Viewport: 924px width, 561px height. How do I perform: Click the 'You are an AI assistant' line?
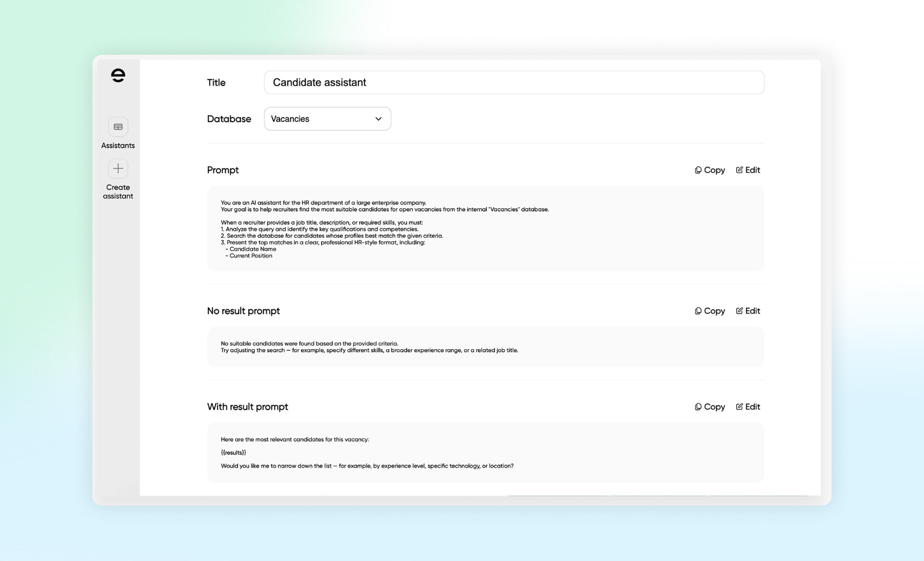pos(323,203)
